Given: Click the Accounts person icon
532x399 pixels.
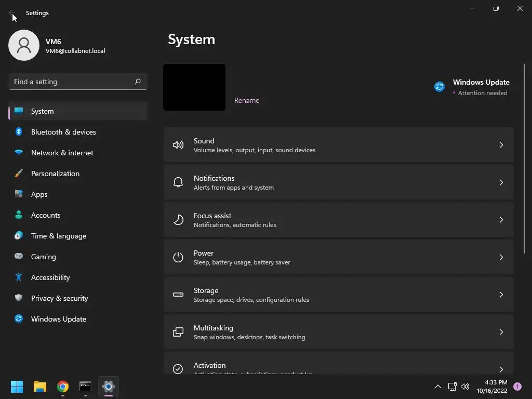Looking at the screenshot, I should point(19,215).
